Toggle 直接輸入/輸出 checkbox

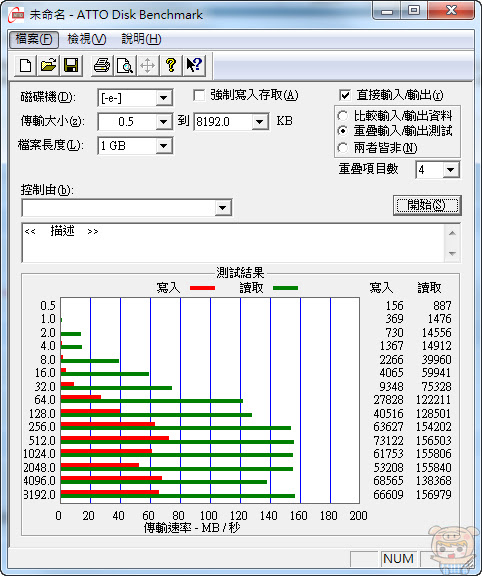tap(345, 96)
